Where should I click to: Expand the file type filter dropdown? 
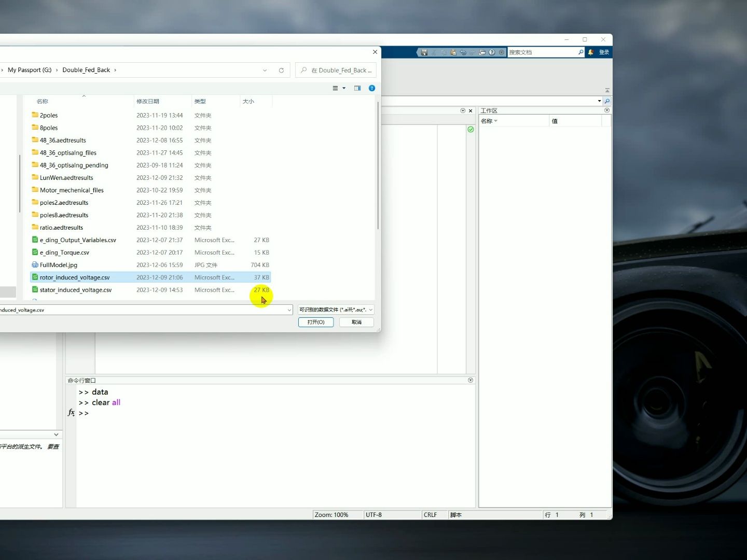click(371, 310)
